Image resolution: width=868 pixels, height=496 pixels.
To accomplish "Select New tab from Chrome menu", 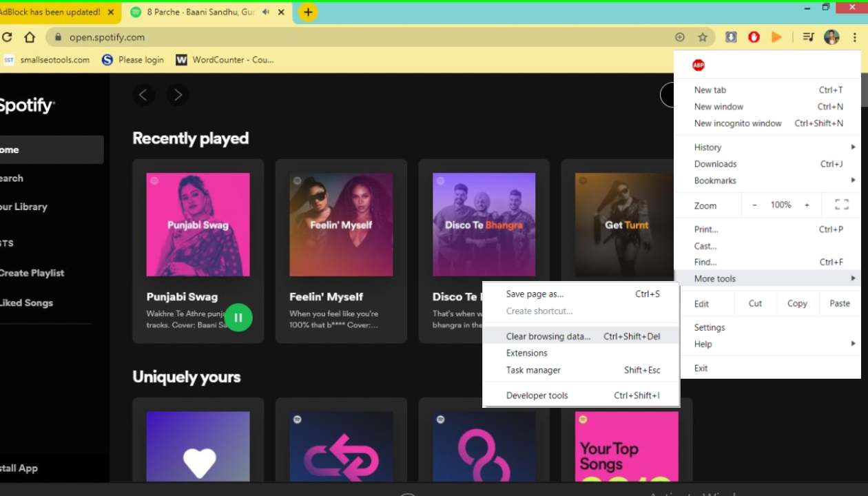I will 767,90.
